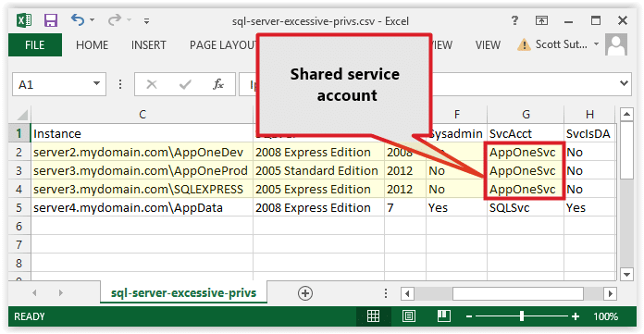Select the Instance header cell
Screen dimensions: 644x334
142,133
